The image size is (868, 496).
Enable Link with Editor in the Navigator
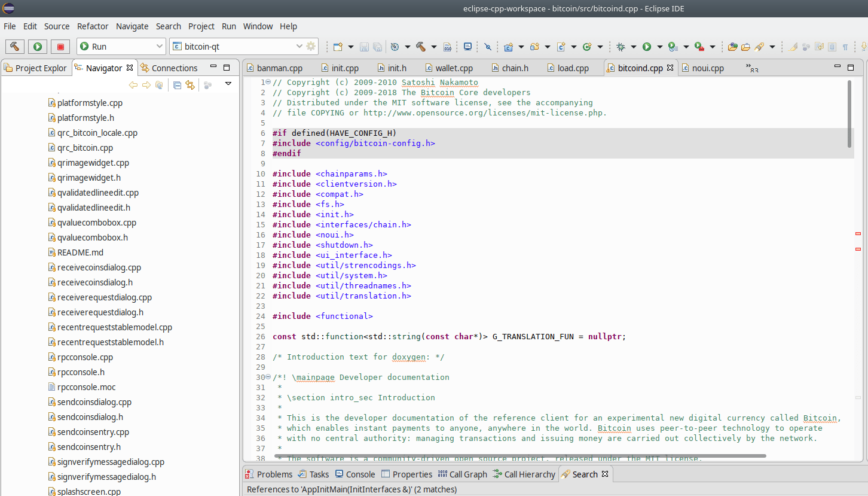click(190, 85)
